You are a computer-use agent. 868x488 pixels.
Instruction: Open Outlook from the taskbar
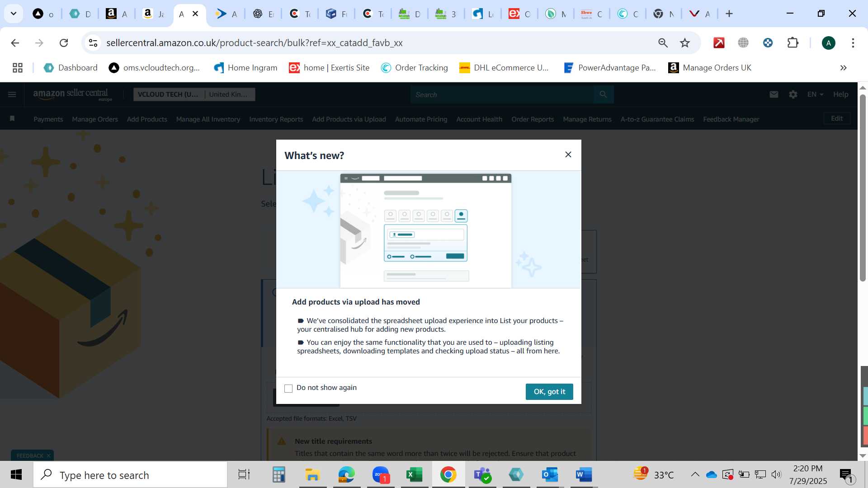click(x=550, y=475)
